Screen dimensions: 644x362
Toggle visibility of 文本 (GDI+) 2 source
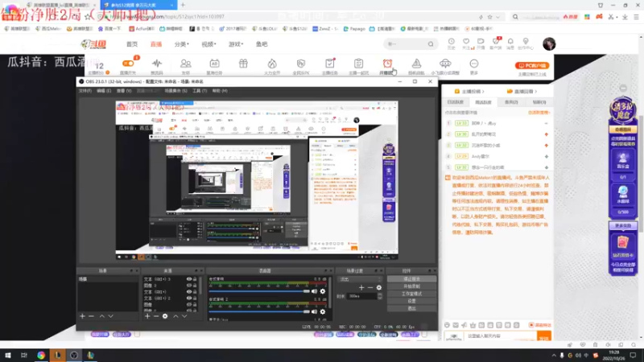point(189,298)
